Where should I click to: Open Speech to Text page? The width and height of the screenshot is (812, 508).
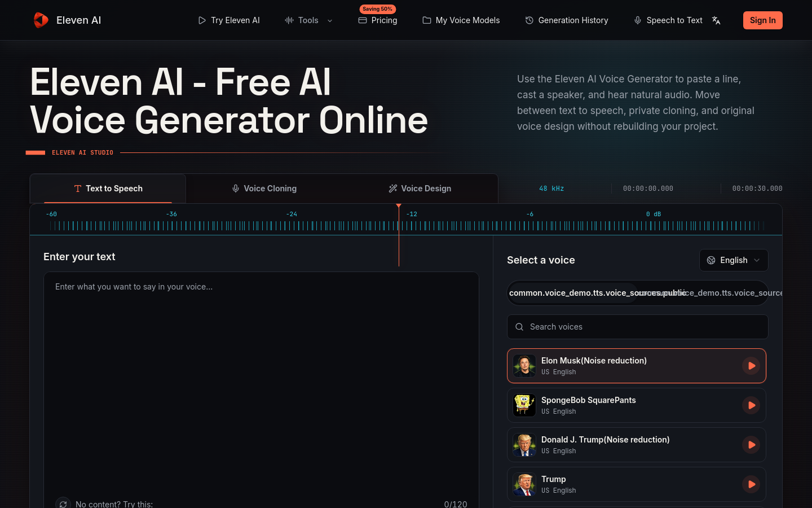point(668,20)
